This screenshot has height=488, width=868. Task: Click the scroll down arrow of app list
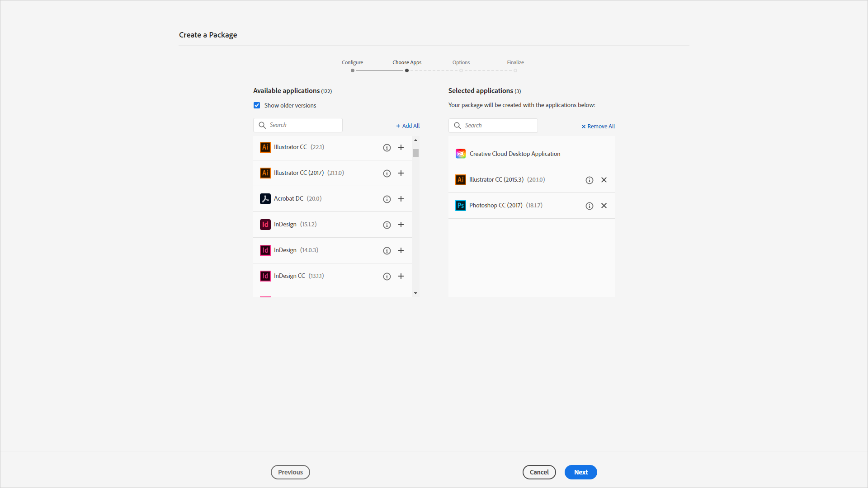[x=415, y=293]
